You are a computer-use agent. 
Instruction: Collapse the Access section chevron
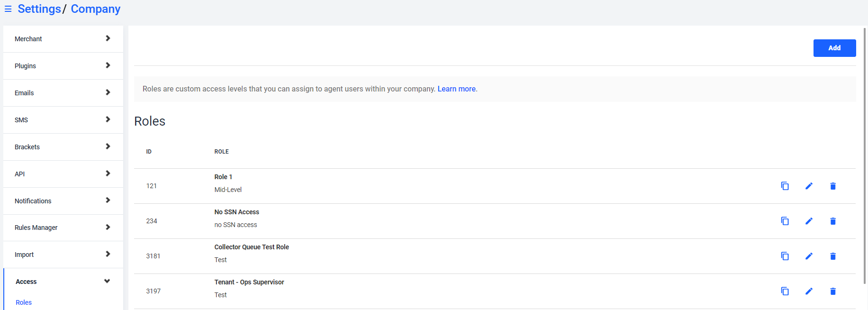[x=107, y=281]
